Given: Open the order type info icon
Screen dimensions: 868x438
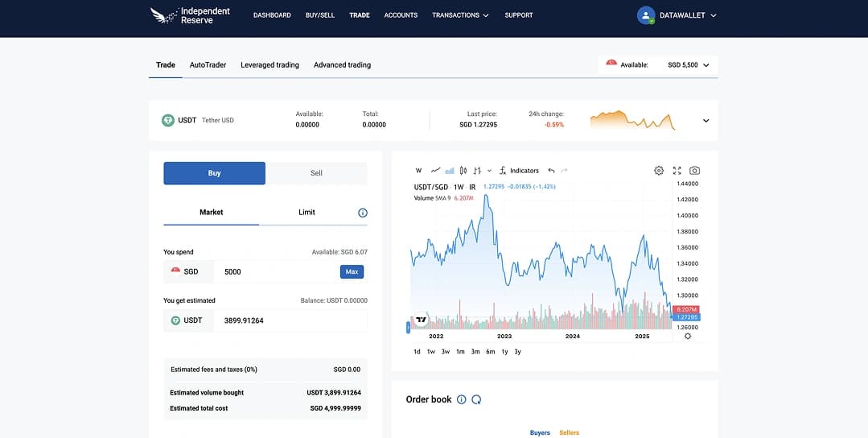Looking at the screenshot, I should tap(363, 213).
